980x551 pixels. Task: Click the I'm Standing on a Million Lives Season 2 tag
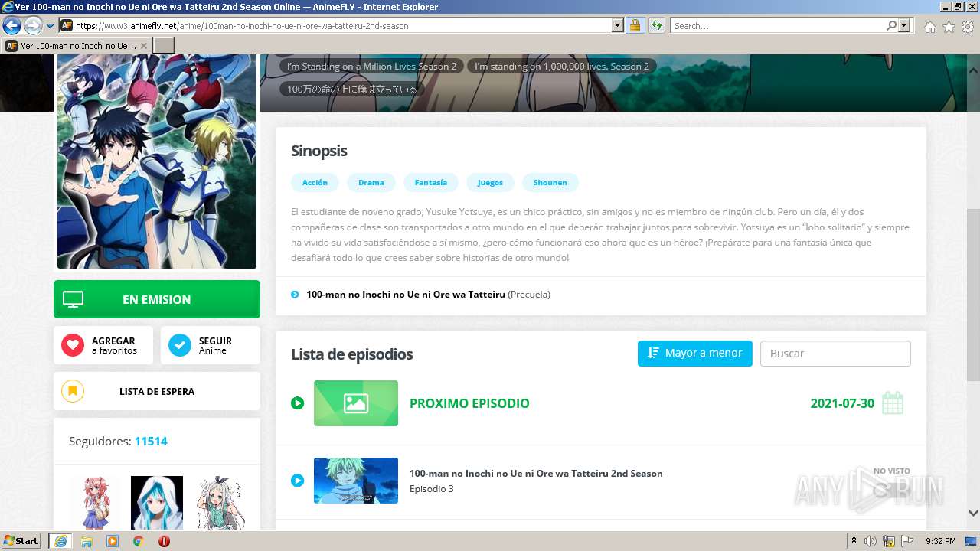[x=371, y=67]
